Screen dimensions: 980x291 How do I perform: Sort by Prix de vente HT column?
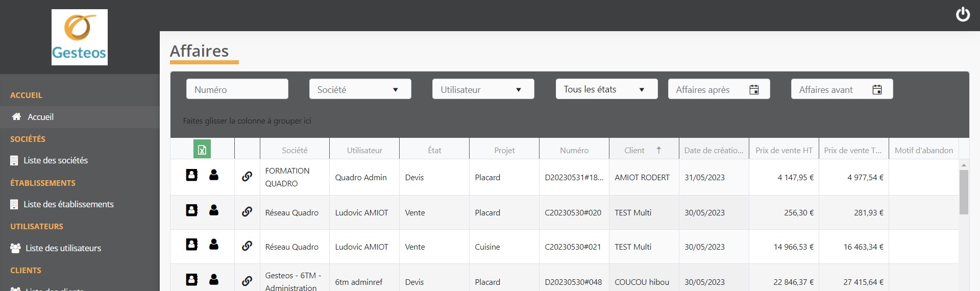(783, 150)
